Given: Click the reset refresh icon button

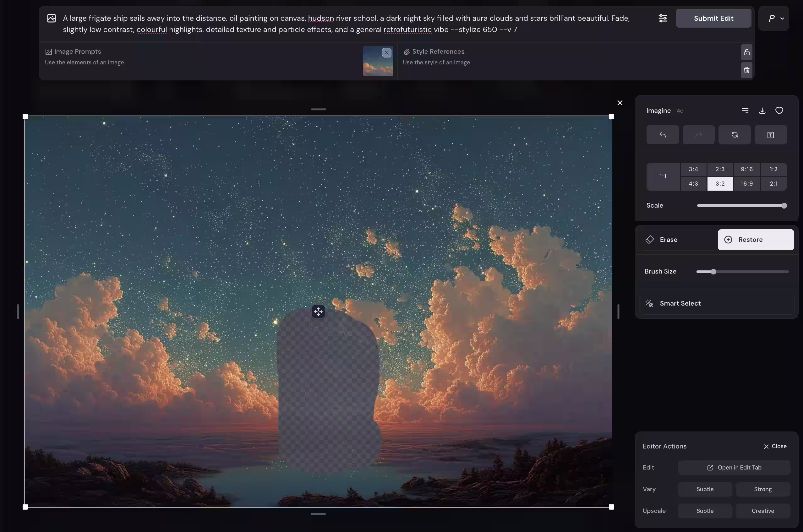Looking at the screenshot, I should tap(735, 135).
